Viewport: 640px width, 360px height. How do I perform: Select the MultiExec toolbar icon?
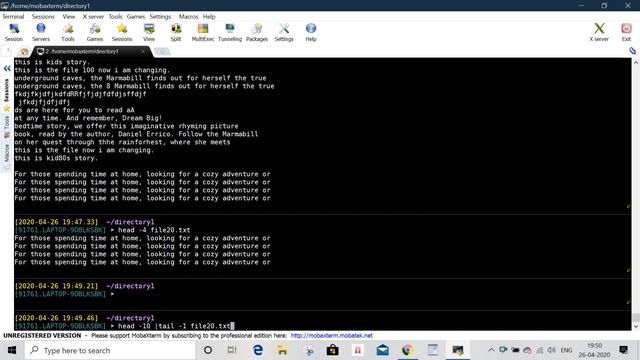coord(203,32)
